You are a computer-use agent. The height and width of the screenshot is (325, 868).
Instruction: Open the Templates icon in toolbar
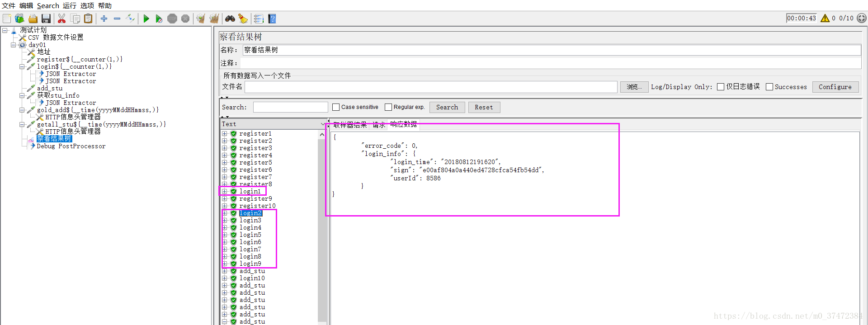tap(19, 19)
